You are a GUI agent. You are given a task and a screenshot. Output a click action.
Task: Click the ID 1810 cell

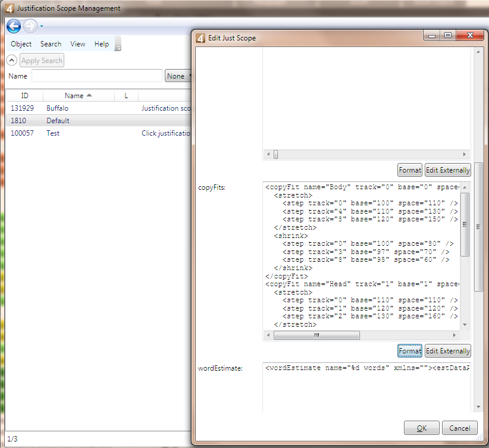[18, 121]
